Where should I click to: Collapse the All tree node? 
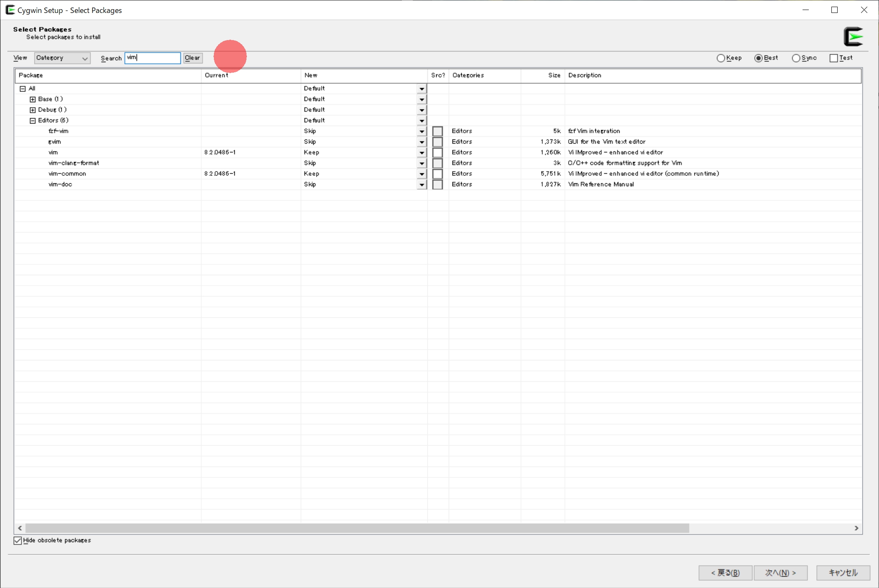[x=23, y=89]
